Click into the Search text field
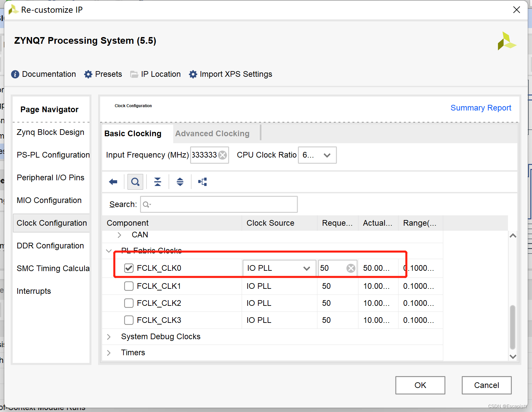532x412 pixels. point(219,204)
